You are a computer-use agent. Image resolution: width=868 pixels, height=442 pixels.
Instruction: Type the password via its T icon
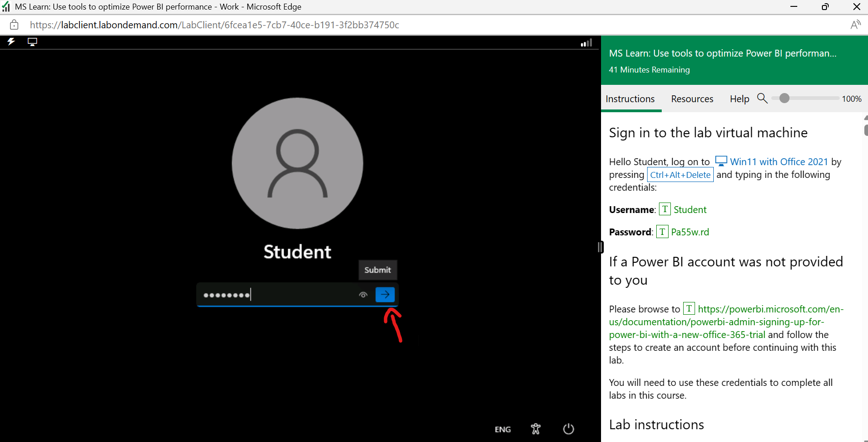pyautogui.click(x=662, y=232)
